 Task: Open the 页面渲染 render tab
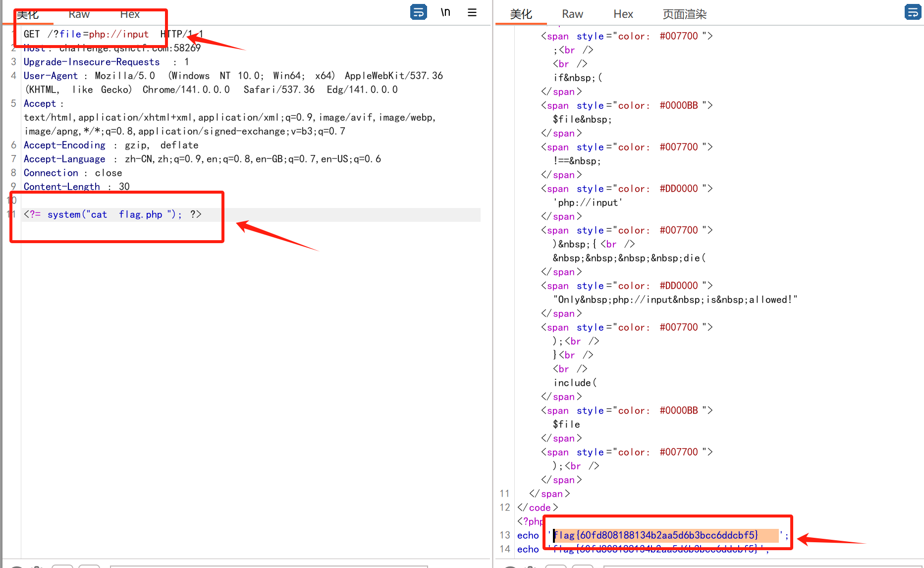684,14
